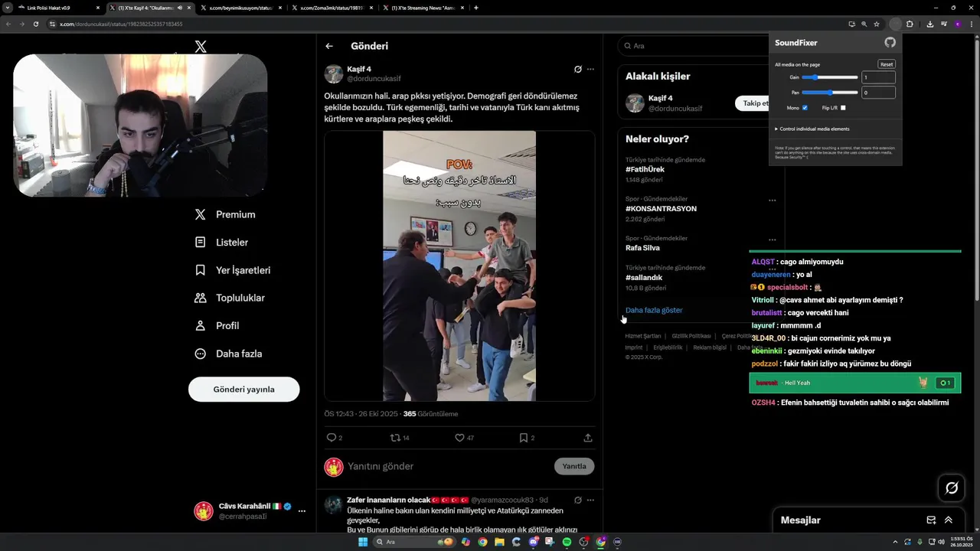The height and width of the screenshot is (551, 980).
Task: Like the post with 47 likes
Action: pos(459,438)
